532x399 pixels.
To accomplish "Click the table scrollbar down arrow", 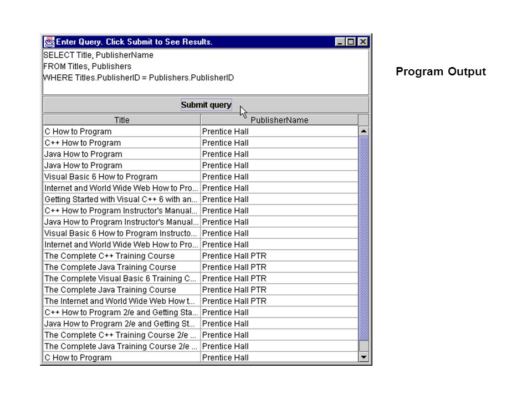I will (x=364, y=357).
